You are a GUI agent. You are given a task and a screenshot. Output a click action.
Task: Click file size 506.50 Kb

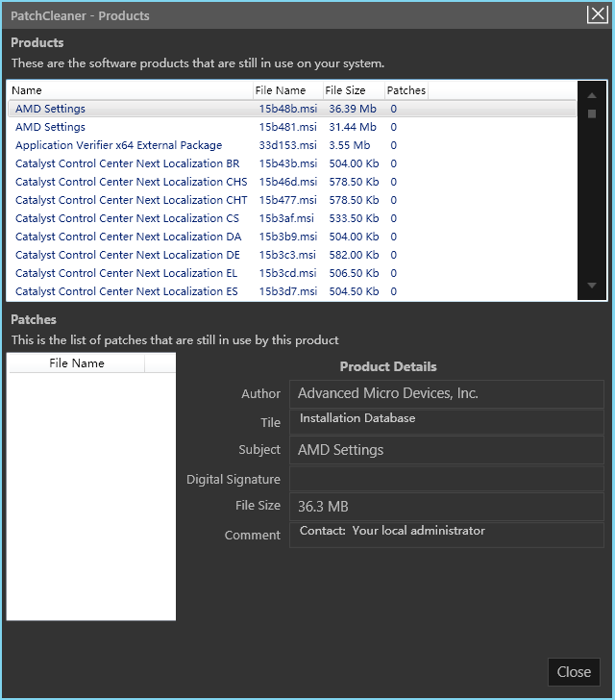354,273
